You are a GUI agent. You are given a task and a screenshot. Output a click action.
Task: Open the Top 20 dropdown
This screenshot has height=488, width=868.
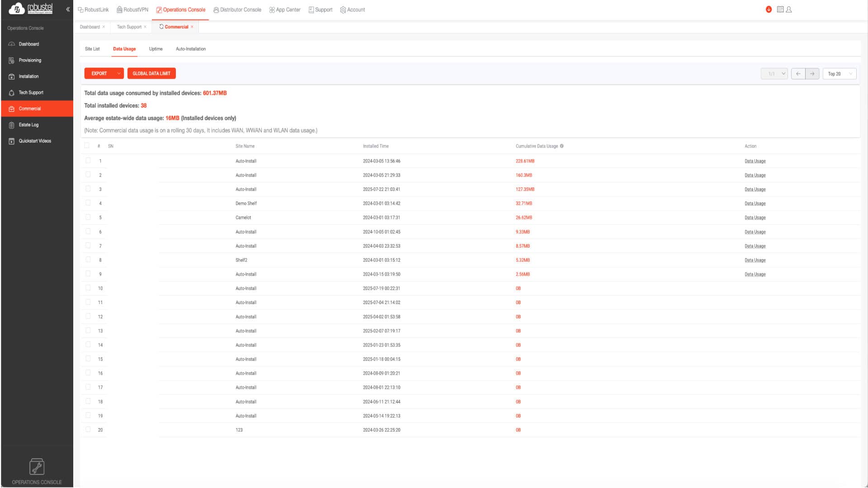pos(839,74)
